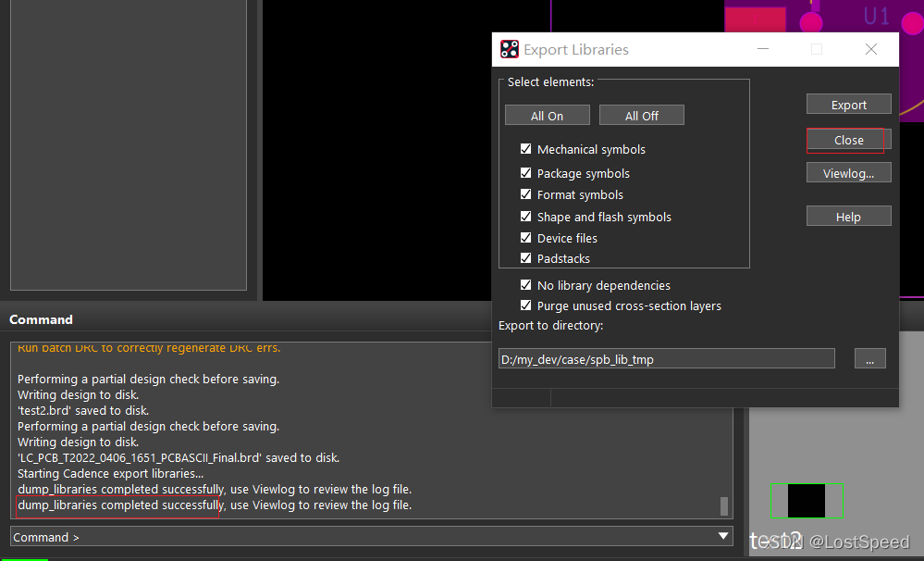Click the export directory path field
924x561 pixels.
(666, 359)
